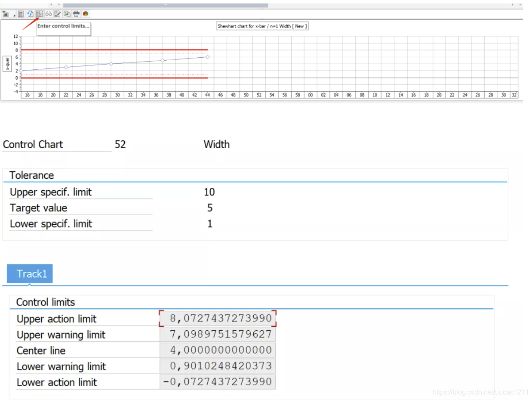The image size is (532, 400).
Task: Click the Target value 5
Action: pyautogui.click(x=210, y=208)
